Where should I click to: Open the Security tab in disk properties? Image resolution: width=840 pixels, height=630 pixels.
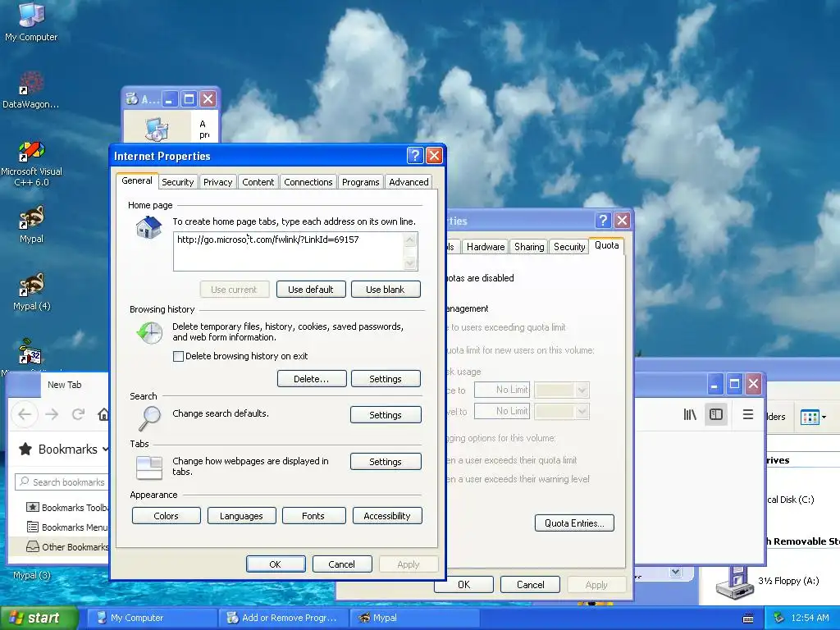(x=569, y=246)
